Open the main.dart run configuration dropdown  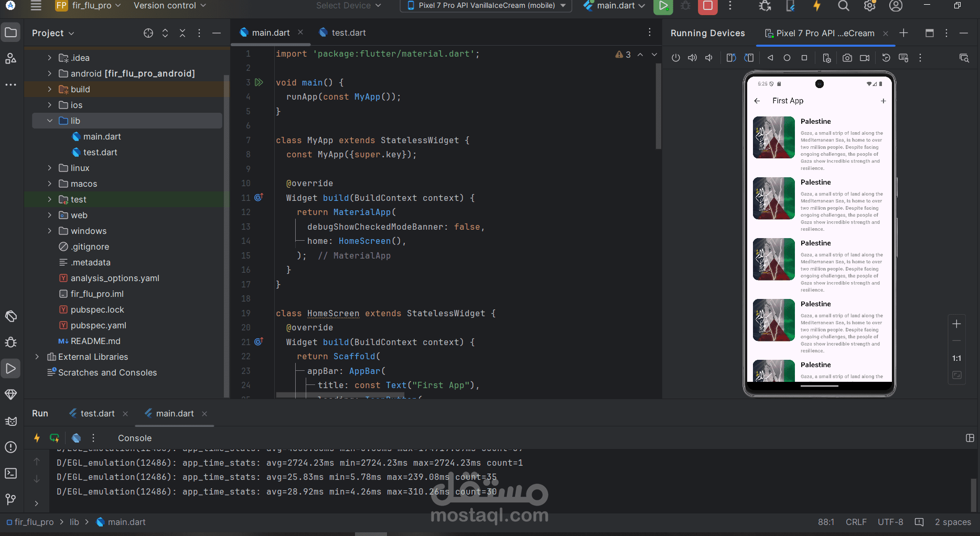(x=614, y=6)
